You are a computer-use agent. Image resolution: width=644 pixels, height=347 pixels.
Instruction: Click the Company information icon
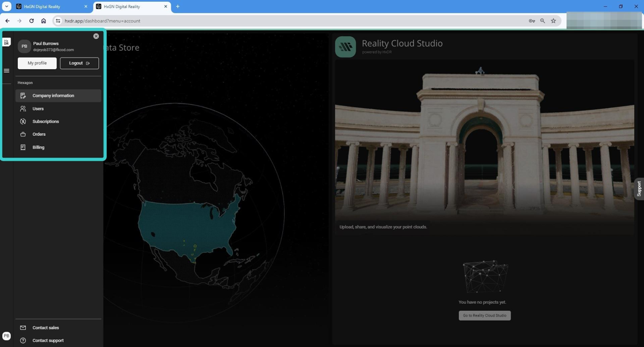23,96
